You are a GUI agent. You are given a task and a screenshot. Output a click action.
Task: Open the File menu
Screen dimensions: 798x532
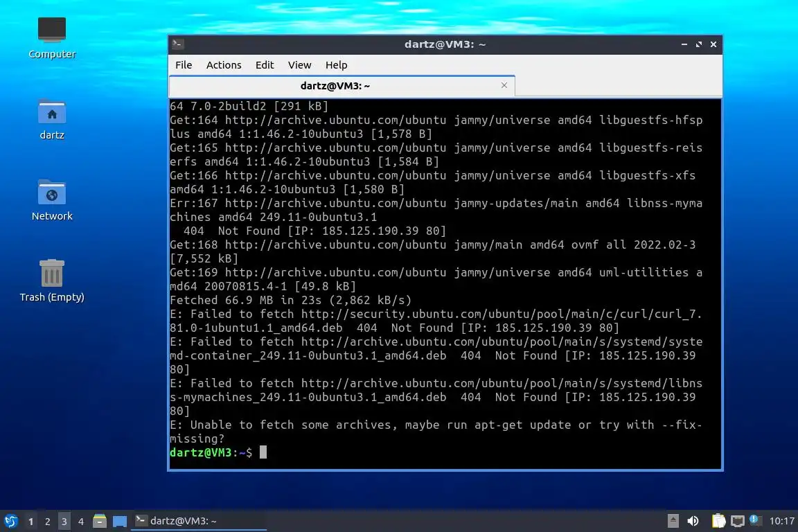[184, 65]
